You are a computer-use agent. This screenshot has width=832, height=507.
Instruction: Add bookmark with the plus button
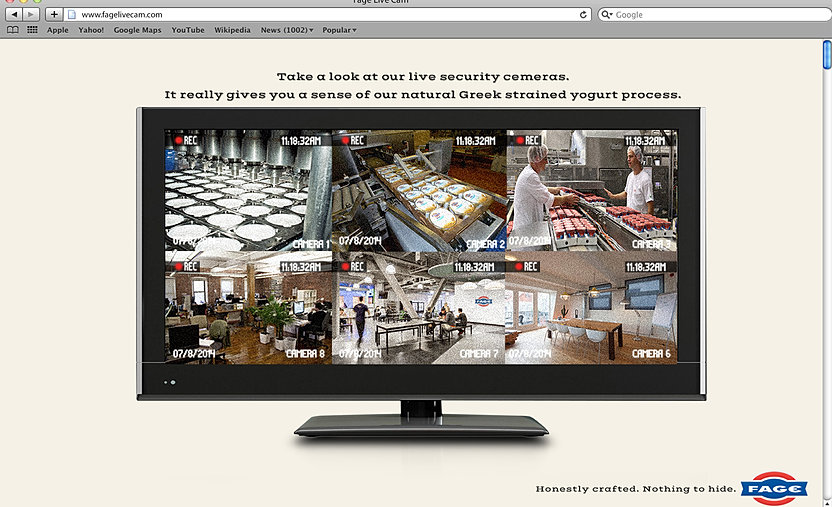point(54,14)
